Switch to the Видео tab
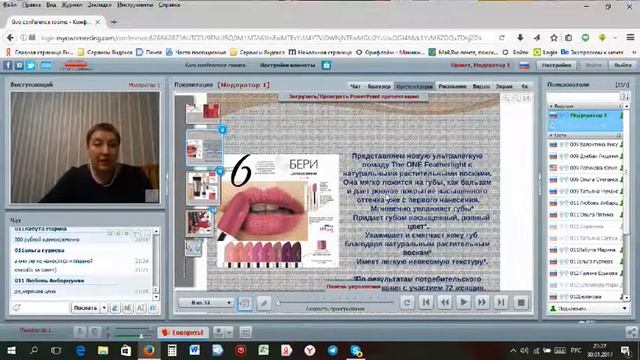This screenshot has width=640, height=360. coord(481,86)
